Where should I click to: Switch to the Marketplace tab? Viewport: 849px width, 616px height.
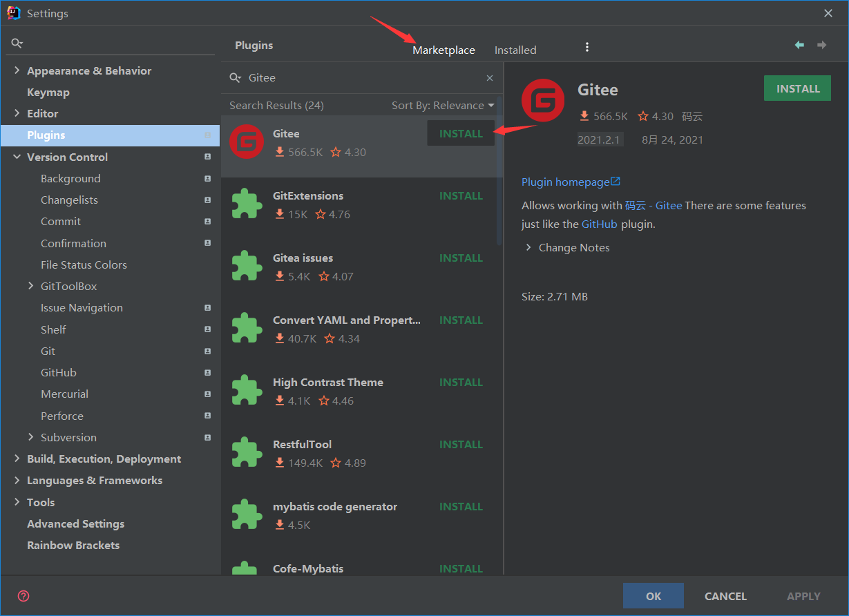(443, 50)
